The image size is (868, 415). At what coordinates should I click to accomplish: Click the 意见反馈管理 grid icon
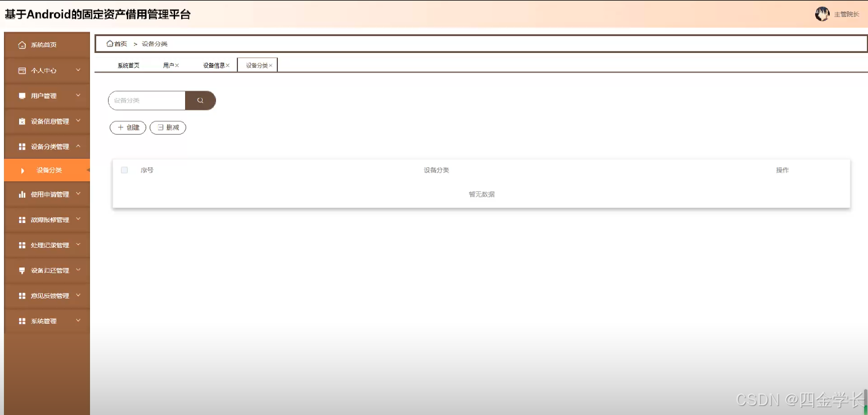click(x=23, y=296)
